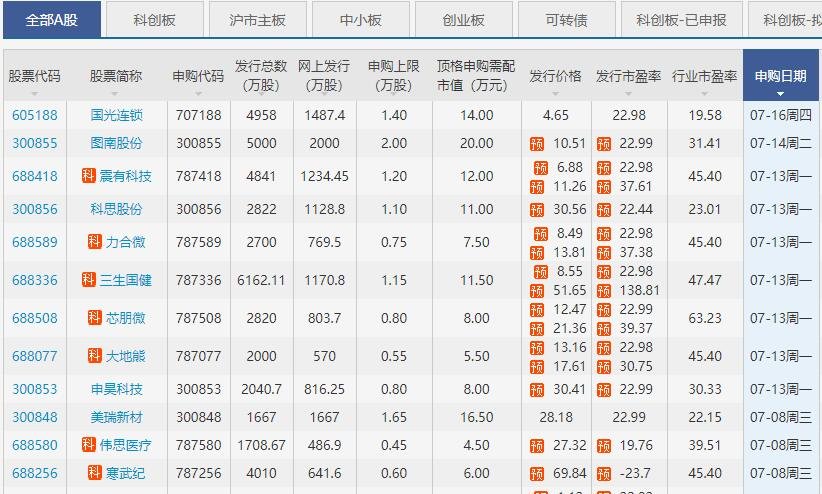Click 预 icon beside price 30.56
Viewport: 822px width, 494px height.
click(x=537, y=210)
